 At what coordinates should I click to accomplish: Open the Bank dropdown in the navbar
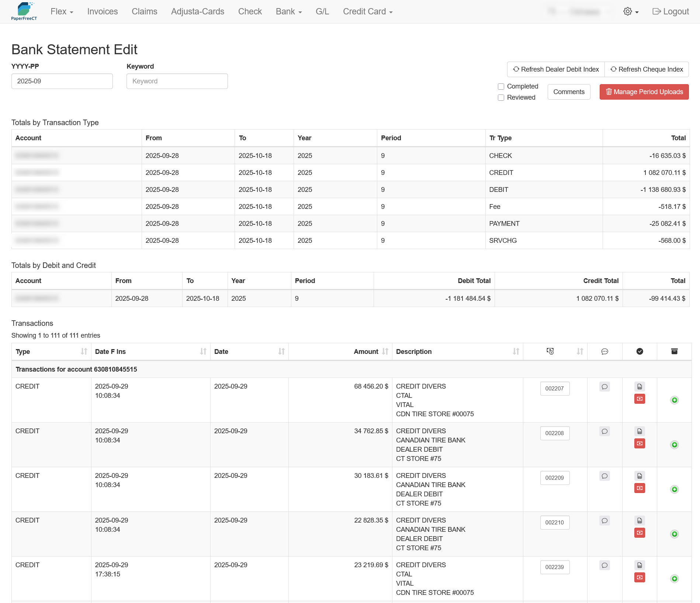click(x=288, y=11)
